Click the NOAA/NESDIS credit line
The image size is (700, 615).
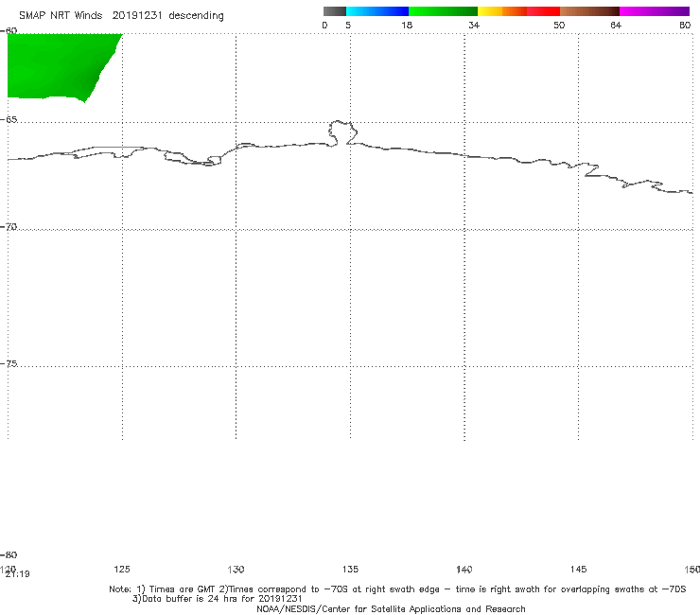(x=391, y=609)
